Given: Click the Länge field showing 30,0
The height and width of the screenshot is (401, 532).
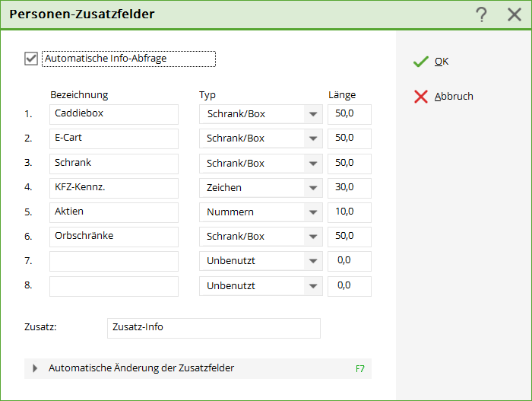Looking at the screenshot, I should [350, 188].
